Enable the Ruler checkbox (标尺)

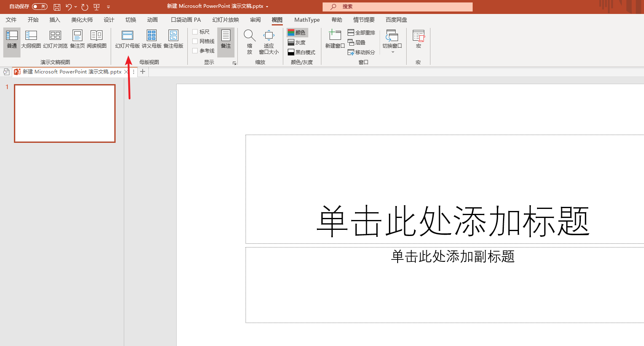point(195,32)
